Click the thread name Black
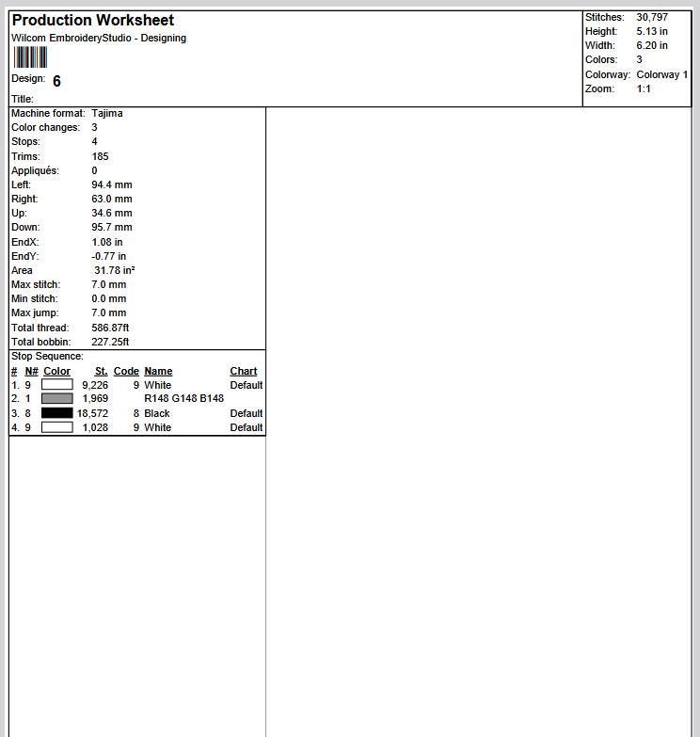The height and width of the screenshot is (737, 700). (x=157, y=413)
